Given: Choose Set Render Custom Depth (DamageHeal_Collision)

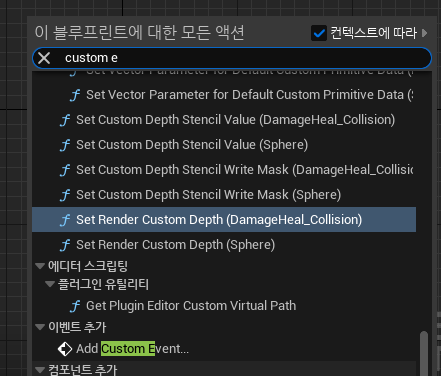Looking at the screenshot, I should (x=224, y=220).
